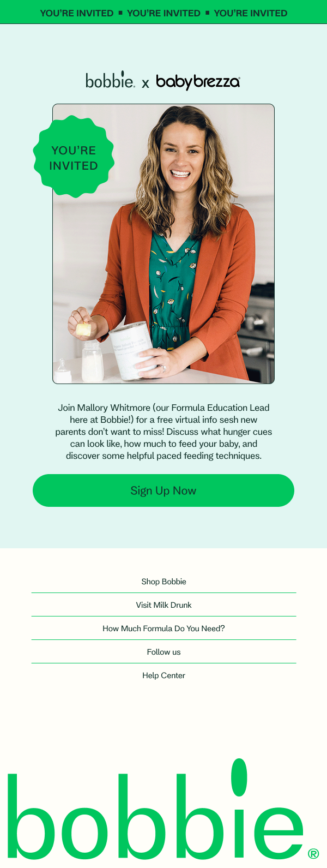
Task: Click the middle YOU'RE INVITED banner text
Action: tap(163, 13)
